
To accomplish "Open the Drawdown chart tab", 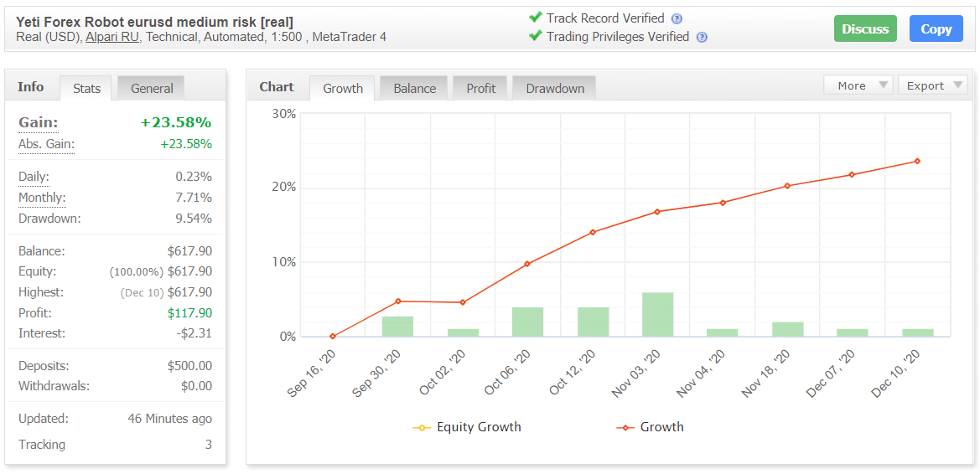I will [x=554, y=88].
